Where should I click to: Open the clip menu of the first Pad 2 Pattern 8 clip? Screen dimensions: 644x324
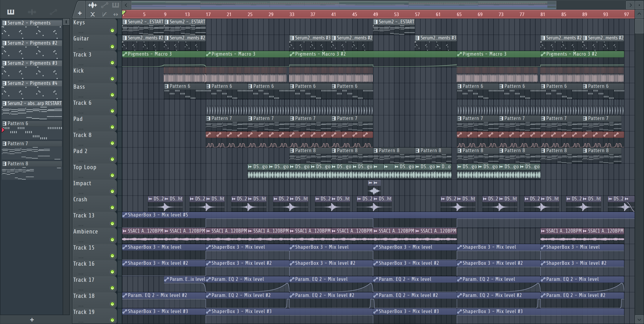[292, 150]
